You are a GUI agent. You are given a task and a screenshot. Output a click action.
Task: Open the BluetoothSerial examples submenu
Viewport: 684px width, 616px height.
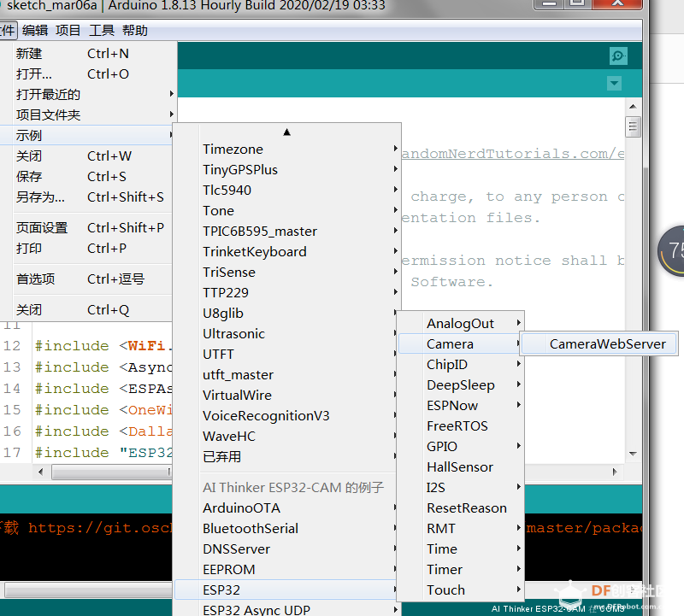(286, 528)
